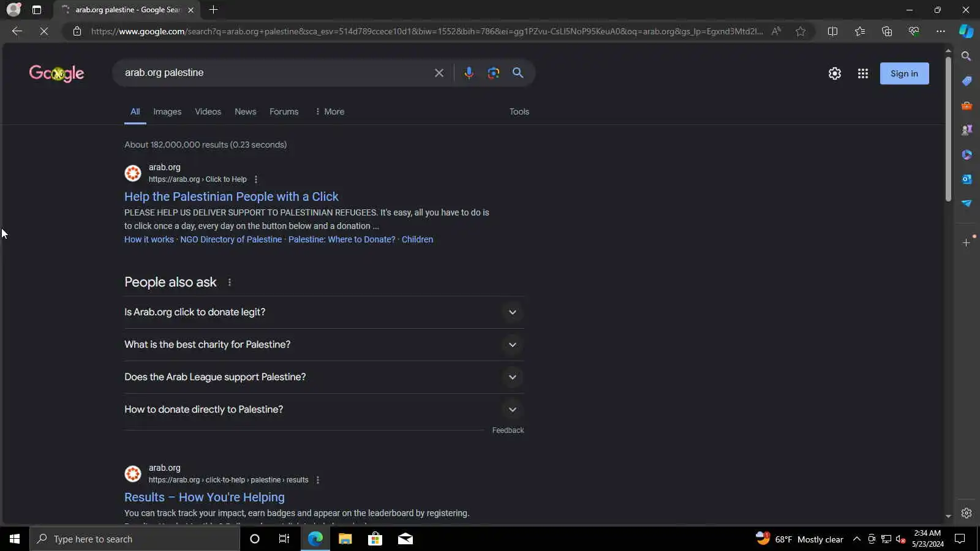Open the Edge sidebar search icon

coord(967,56)
